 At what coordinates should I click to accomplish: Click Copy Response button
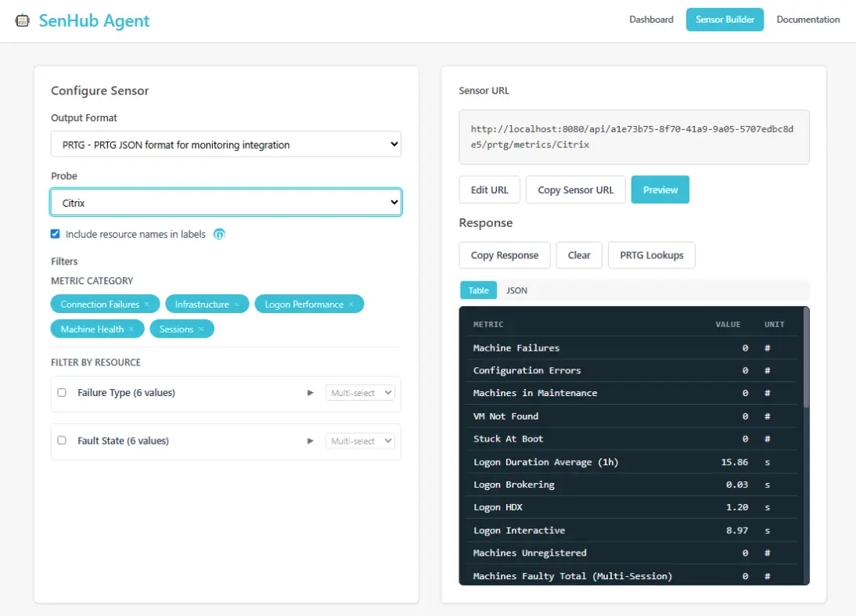pyautogui.click(x=505, y=255)
